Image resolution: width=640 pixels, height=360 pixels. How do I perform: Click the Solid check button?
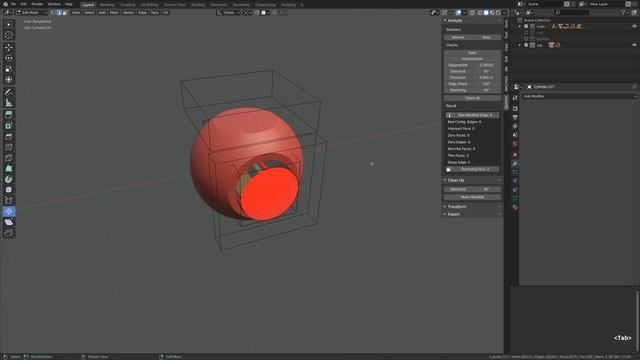(x=472, y=53)
